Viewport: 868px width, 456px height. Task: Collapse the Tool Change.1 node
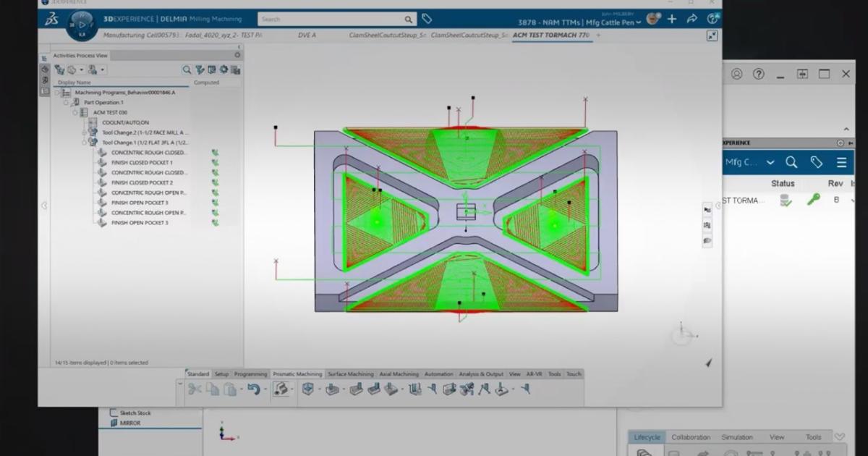pos(84,143)
